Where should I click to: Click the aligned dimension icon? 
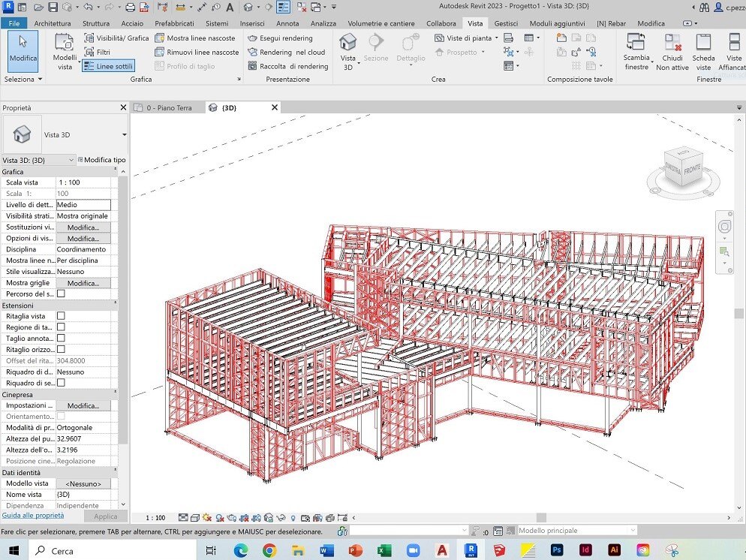pos(202,8)
